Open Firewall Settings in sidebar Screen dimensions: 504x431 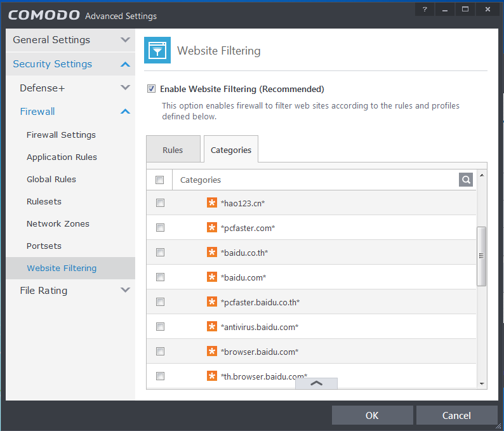61,135
